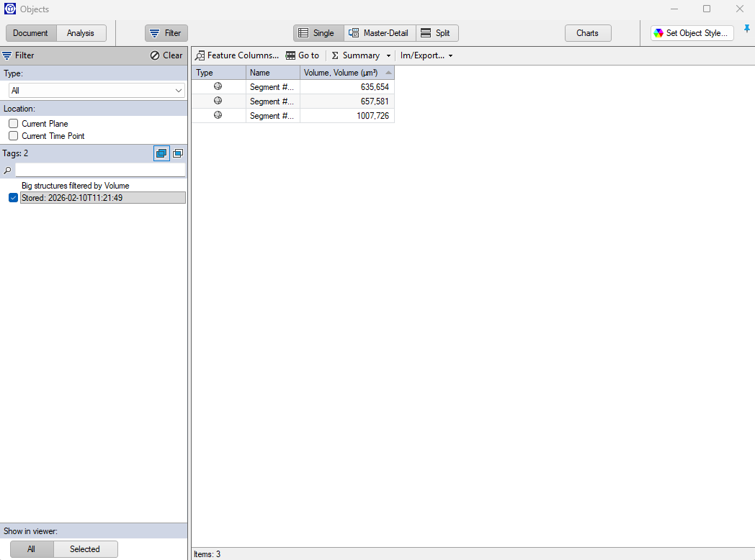Switch to the Analysis tab
This screenshot has width=755, height=560.
(81, 32)
